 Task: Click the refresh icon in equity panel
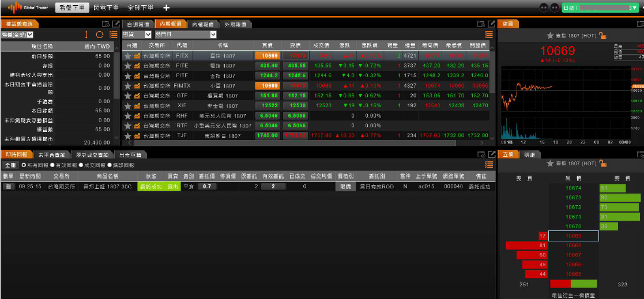click(99, 35)
